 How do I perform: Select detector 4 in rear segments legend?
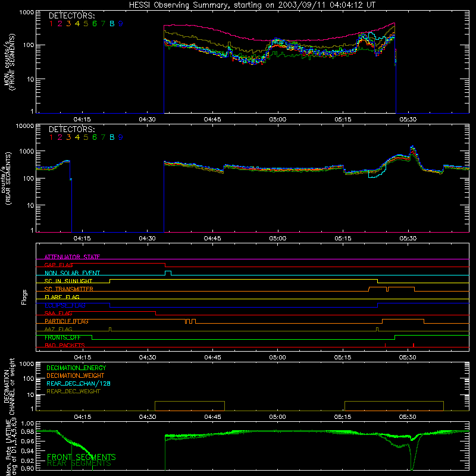(x=77, y=137)
